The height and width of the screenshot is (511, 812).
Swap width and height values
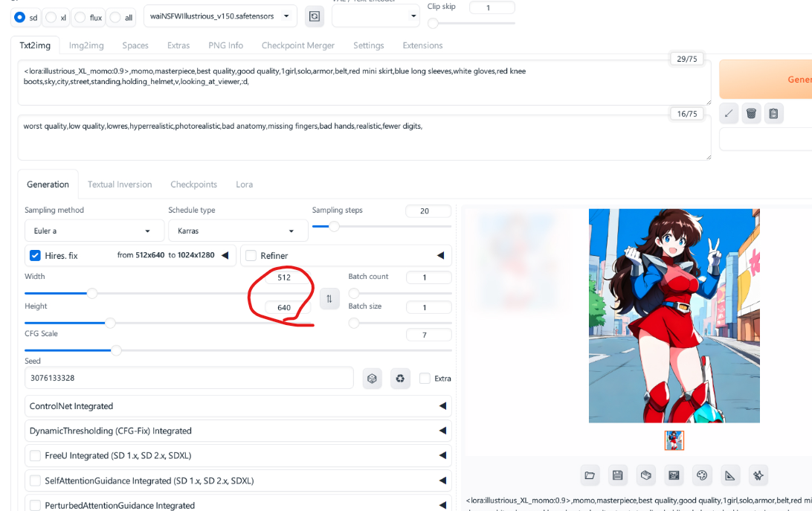point(329,299)
